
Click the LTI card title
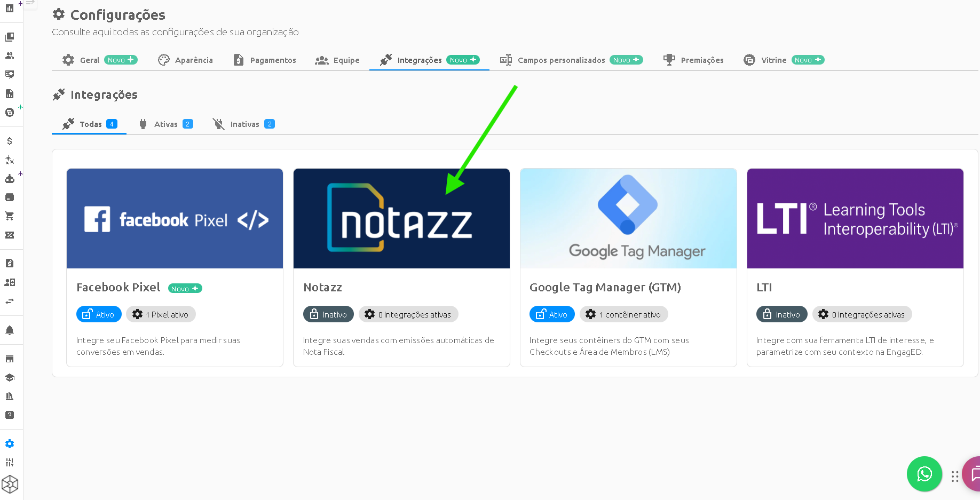pos(764,288)
